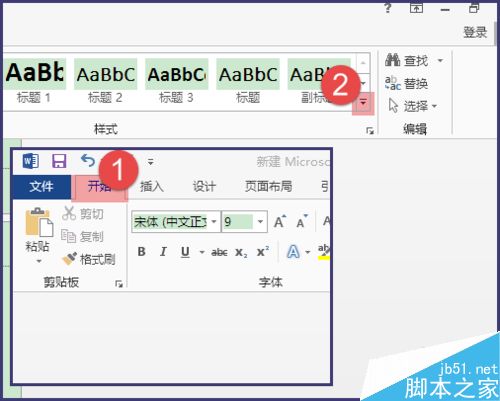Switch to the 开始 tab
The height and width of the screenshot is (401, 500).
pos(99,187)
